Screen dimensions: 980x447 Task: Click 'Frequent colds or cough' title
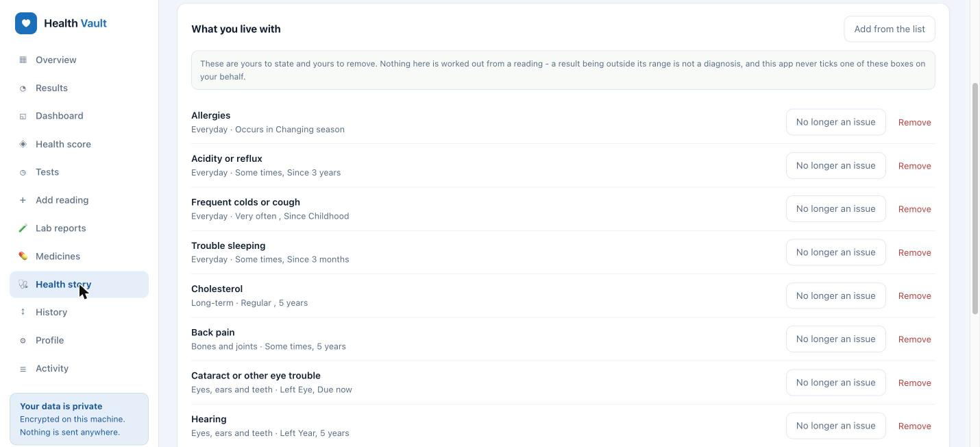point(245,202)
